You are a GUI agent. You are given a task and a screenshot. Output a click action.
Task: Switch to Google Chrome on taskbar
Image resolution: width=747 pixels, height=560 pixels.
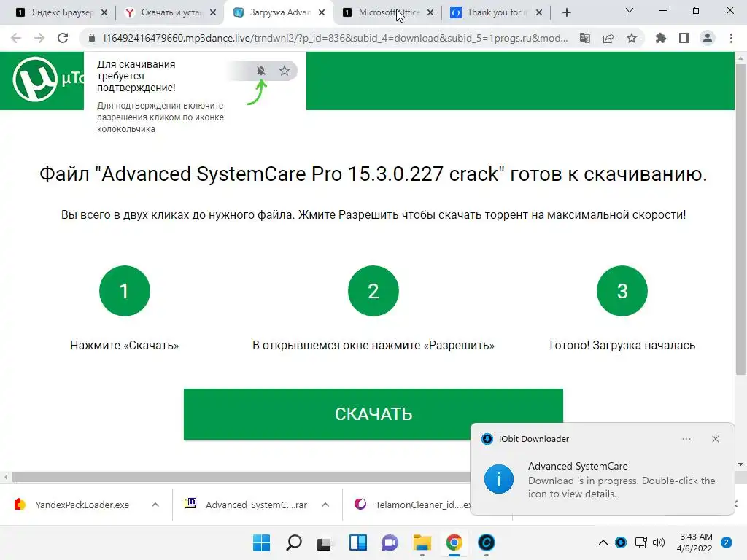click(x=454, y=542)
